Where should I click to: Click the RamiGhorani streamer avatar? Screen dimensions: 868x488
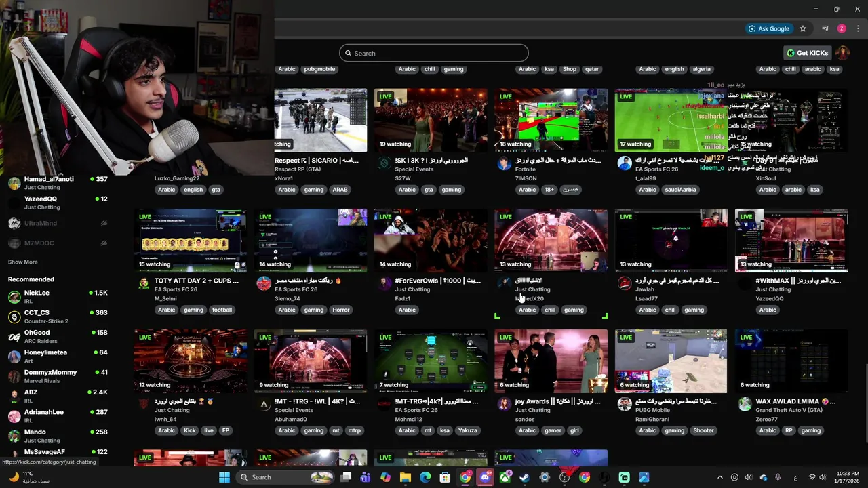(625, 404)
